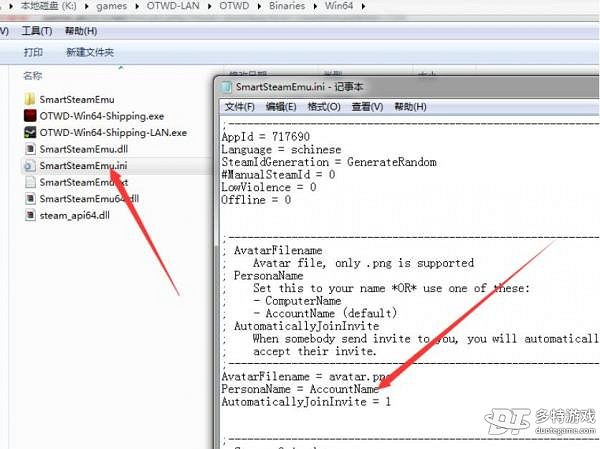
Task: Select the OTWD-Win64-Shipping-LAN.exe icon
Action: (x=30, y=132)
